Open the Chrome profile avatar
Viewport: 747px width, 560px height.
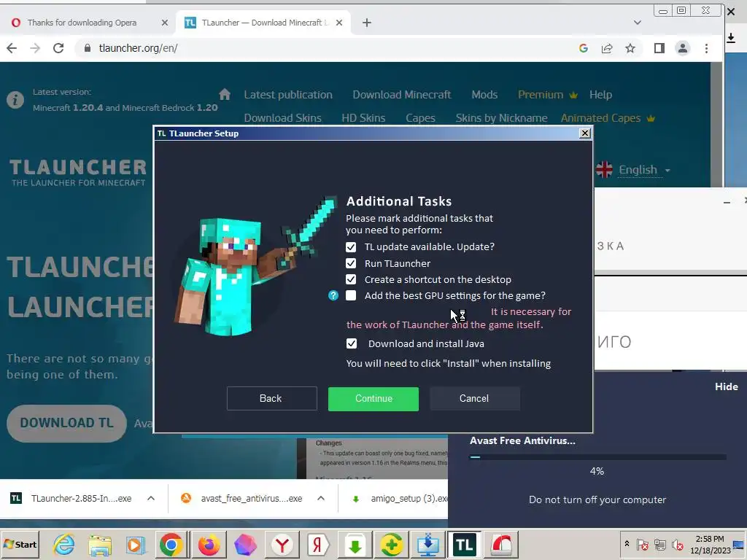click(683, 48)
